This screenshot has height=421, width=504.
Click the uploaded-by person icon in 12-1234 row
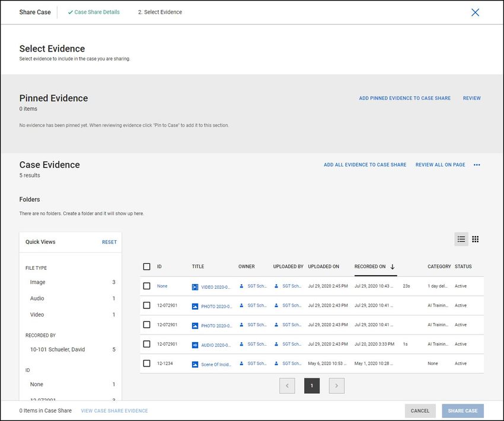point(276,363)
